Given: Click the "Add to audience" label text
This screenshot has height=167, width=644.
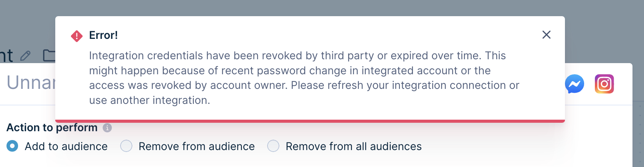Looking at the screenshot, I should coord(66,147).
